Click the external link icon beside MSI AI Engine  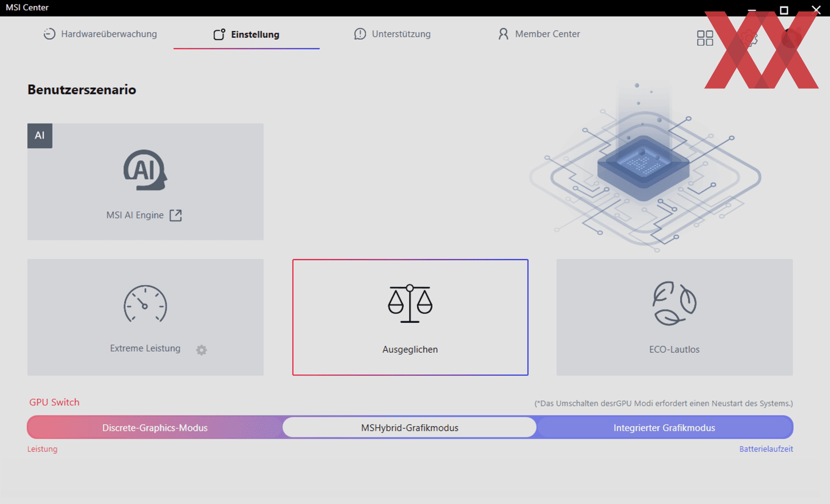click(176, 215)
